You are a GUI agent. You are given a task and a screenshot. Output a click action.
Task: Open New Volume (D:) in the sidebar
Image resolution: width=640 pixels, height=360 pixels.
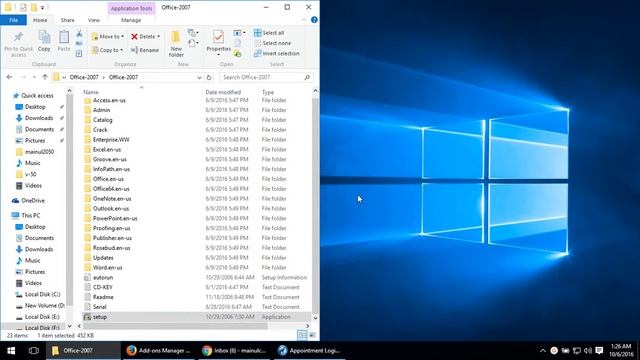(44, 306)
